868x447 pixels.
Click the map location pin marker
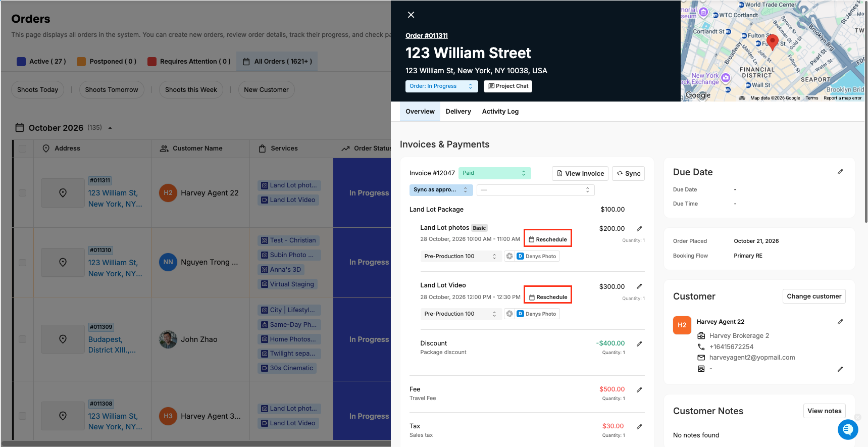click(772, 42)
